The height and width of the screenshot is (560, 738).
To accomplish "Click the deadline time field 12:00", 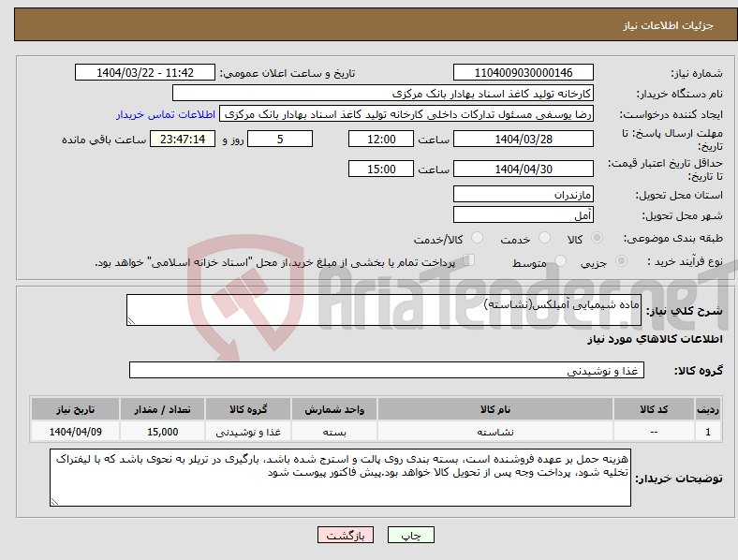I will point(381,139).
